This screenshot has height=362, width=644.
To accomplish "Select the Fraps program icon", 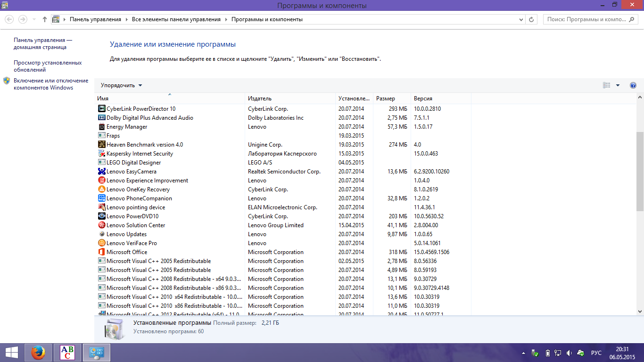I will (101, 136).
